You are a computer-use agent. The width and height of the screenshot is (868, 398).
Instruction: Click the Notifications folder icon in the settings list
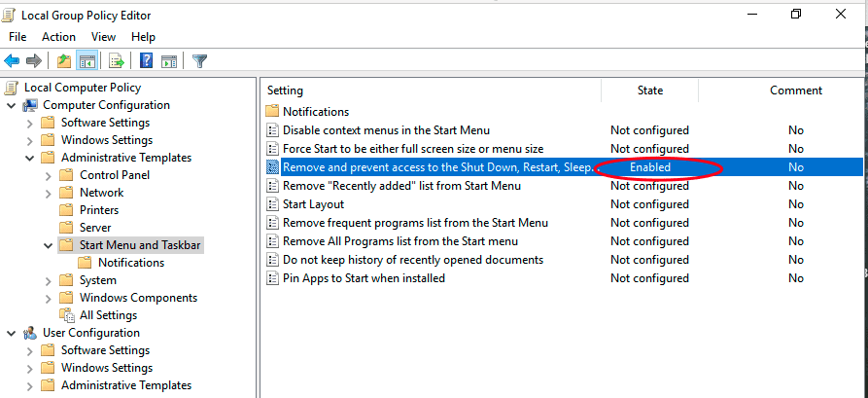point(272,111)
